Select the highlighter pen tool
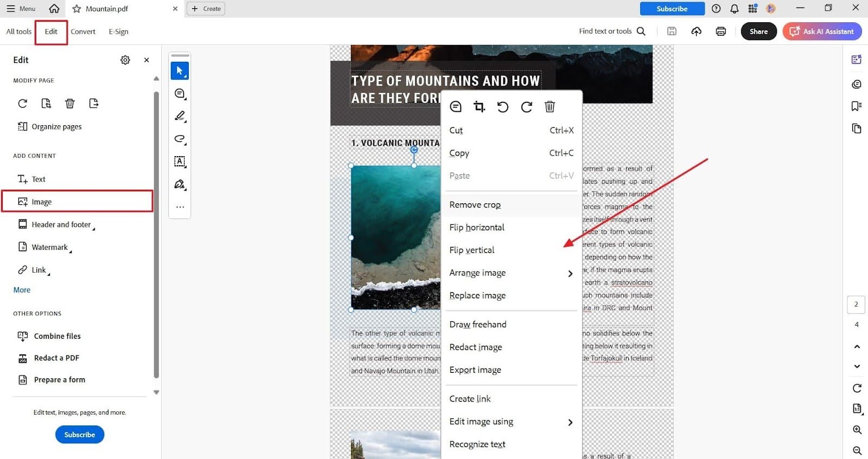 pyautogui.click(x=180, y=117)
